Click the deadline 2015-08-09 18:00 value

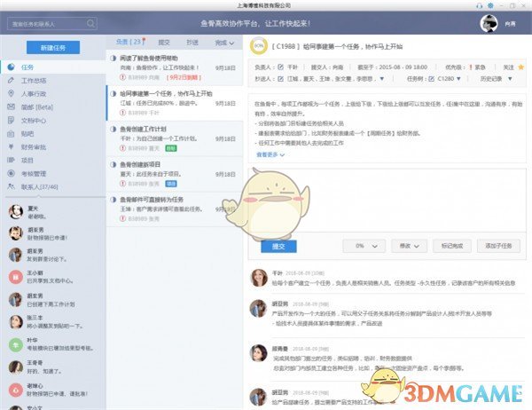[403, 67]
